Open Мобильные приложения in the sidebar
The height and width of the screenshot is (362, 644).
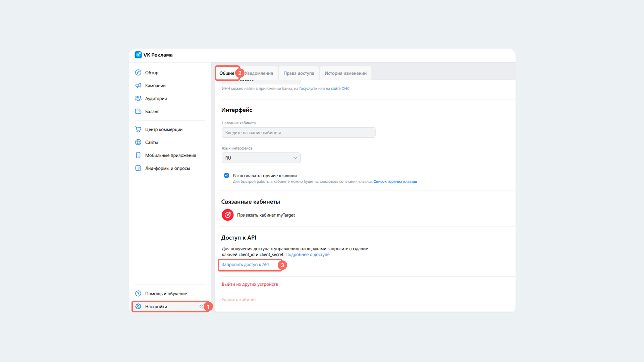pos(170,155)
